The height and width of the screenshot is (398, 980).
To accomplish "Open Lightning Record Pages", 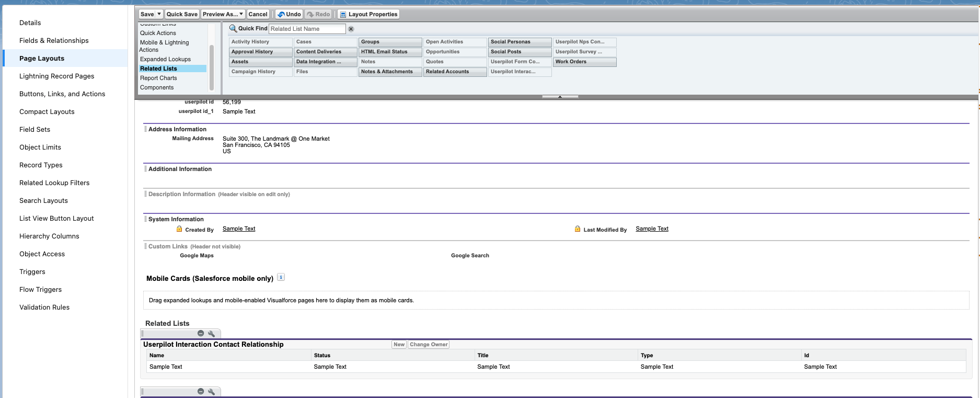I will point(57,76).
